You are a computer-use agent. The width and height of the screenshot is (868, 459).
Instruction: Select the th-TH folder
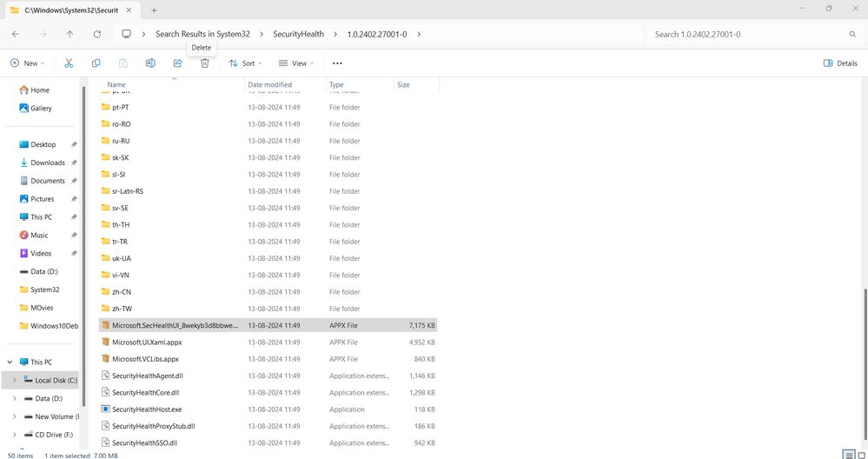[268, 225]
